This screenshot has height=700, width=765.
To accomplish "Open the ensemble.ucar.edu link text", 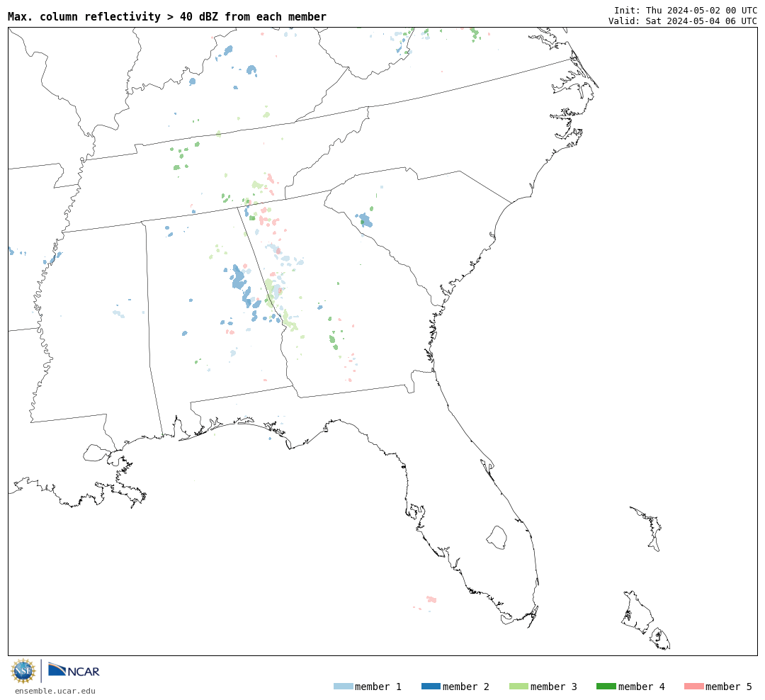I will 55,691.
